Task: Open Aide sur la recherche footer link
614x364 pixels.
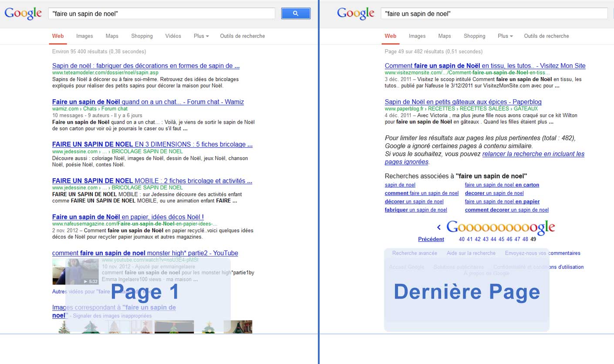Action: 471,253
